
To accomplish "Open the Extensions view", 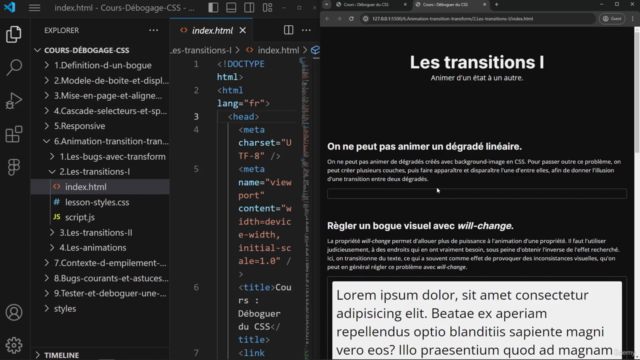I will [x=14, y=134].
